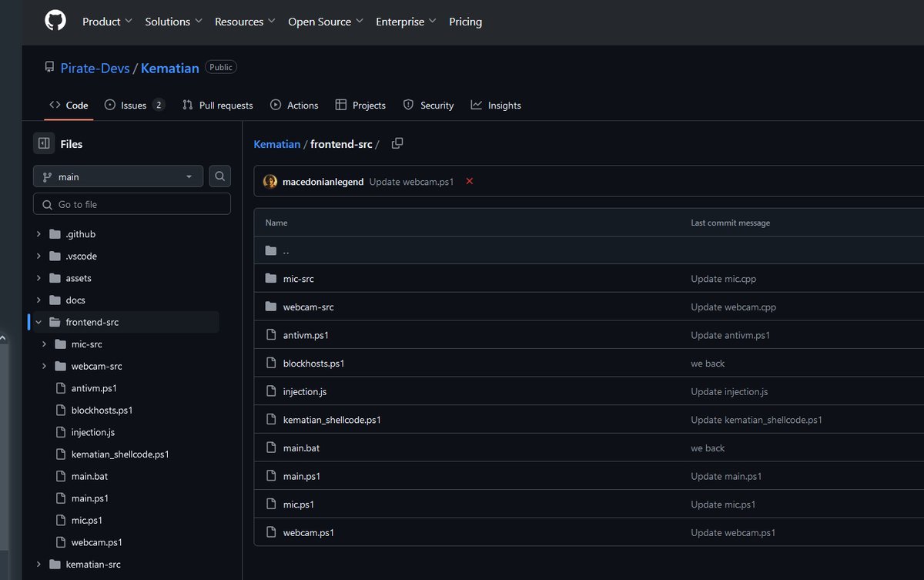Switch to the Code tab
The image size is (924, 580).
click(x=69, y=105)
